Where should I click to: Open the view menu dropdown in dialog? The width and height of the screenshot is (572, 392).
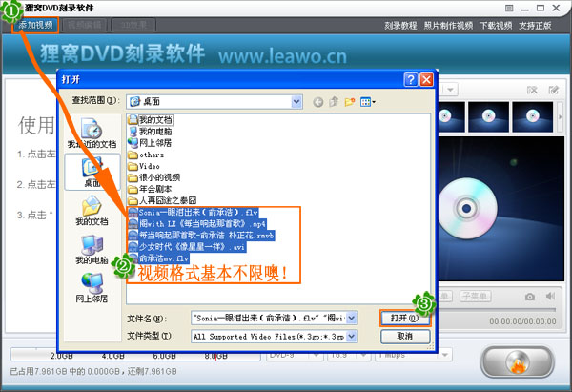click(x=369, y=100)
